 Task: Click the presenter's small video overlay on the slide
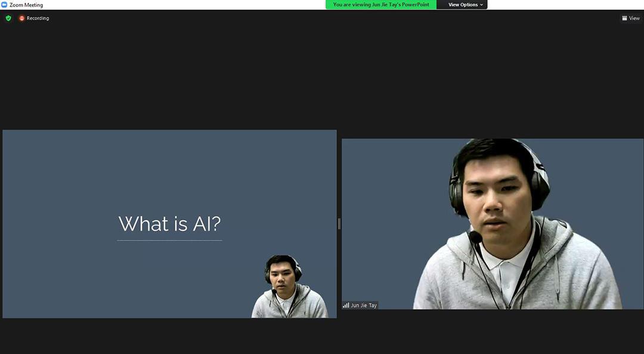(x=290, y=286)
